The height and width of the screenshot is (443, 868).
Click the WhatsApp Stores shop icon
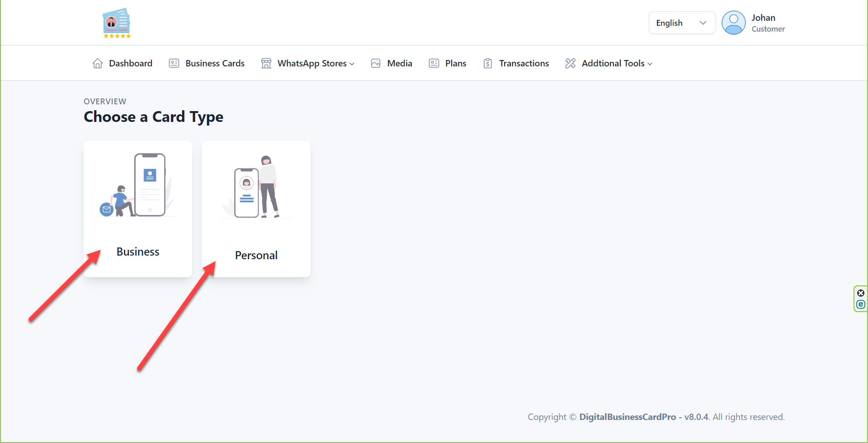pyautogui.click(x=266, y=63)
